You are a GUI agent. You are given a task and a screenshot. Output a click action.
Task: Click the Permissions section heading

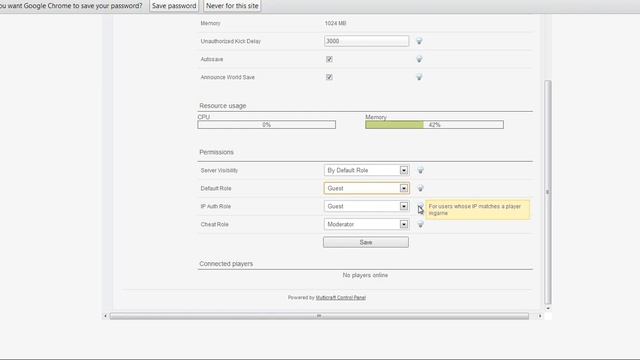coord(216,152)
